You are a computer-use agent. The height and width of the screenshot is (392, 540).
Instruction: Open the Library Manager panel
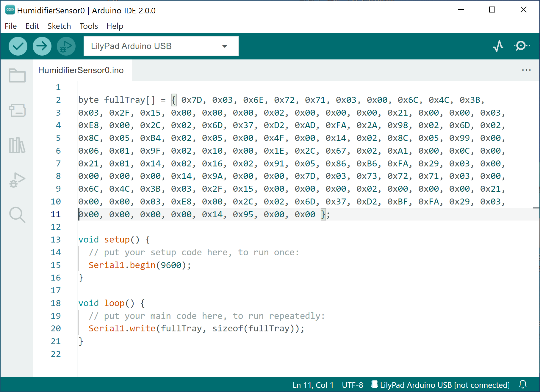pos(17,145)
